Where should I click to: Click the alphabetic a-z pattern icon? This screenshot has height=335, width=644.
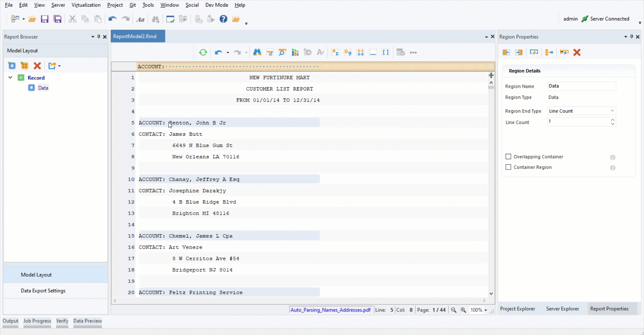[335, 53]
